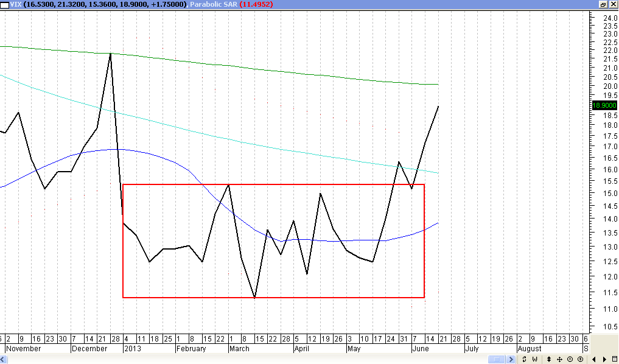Zoom out using the minus circle icon
Image resolution: width=619 pixels, height=364 pixels.
pyautogui.click(x=570, y=359)
